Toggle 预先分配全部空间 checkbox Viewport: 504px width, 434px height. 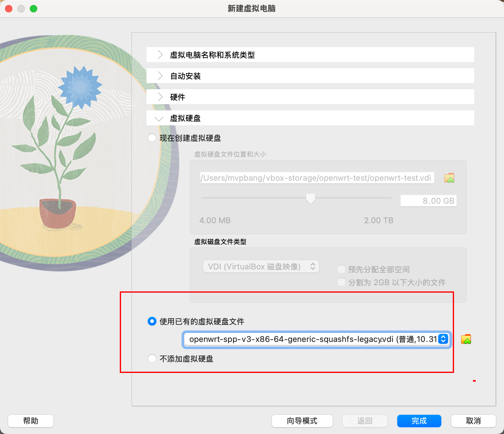(341, 269)
